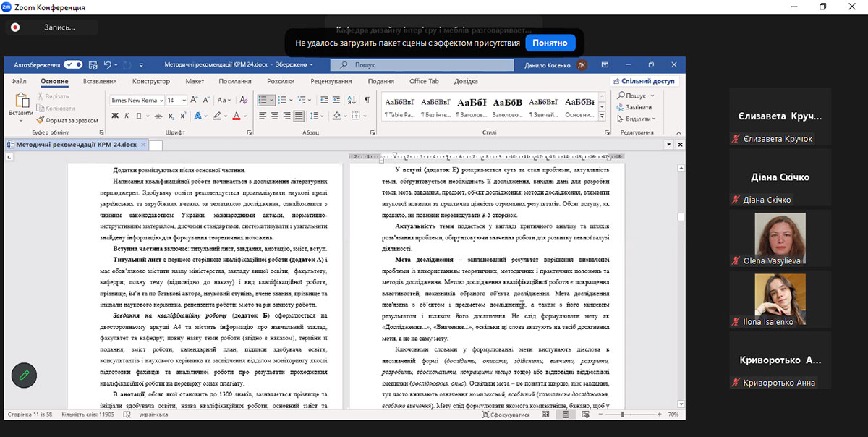868x437 pixels.
Task: Align paragraph right
Action: click(287, 116)
